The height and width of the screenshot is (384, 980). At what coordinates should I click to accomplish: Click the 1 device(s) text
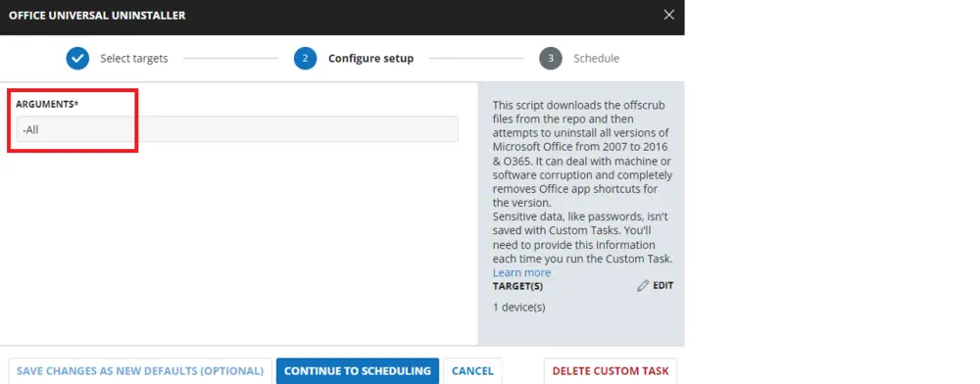(518, 308)
